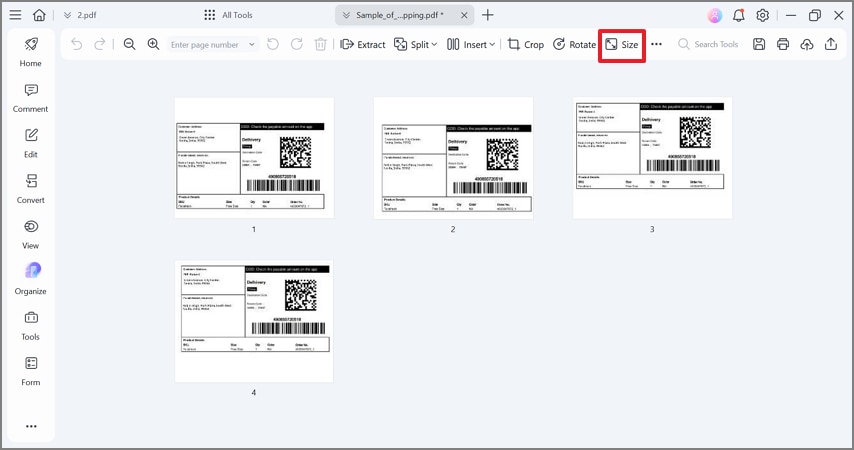Open the settings gear
Viewport: 854px width, 450px height.
762,15
